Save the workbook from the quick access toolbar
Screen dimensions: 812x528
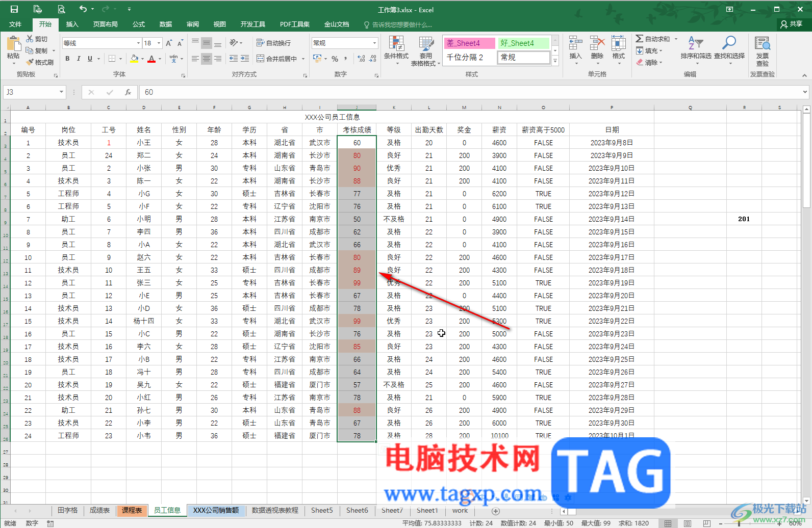coord(14,9)
